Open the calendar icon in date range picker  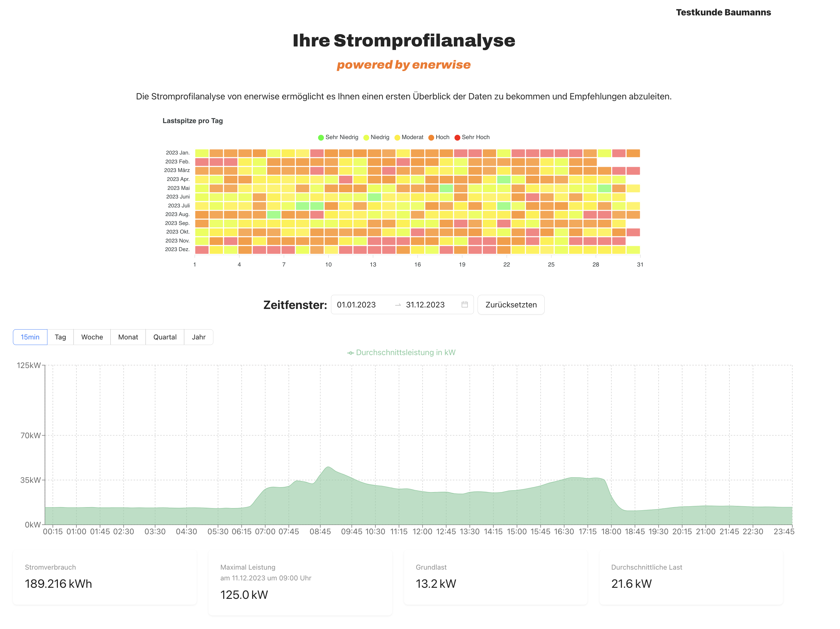coord(464,304)
